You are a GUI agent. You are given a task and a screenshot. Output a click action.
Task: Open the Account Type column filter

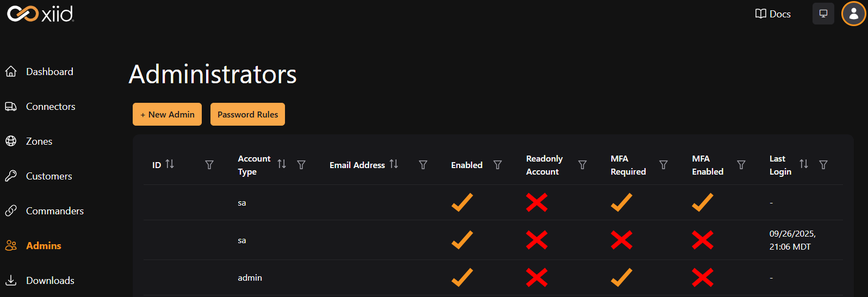(301, 165)
